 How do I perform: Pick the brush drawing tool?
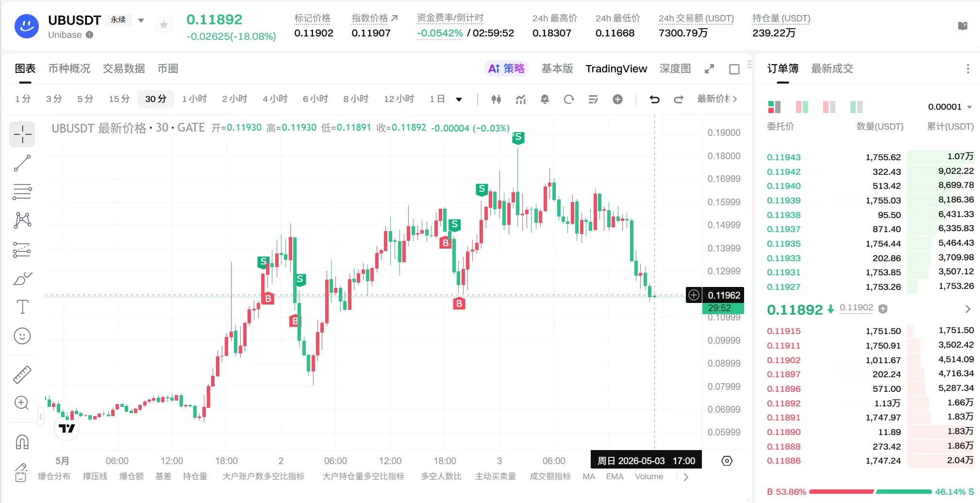coord(22,278)
